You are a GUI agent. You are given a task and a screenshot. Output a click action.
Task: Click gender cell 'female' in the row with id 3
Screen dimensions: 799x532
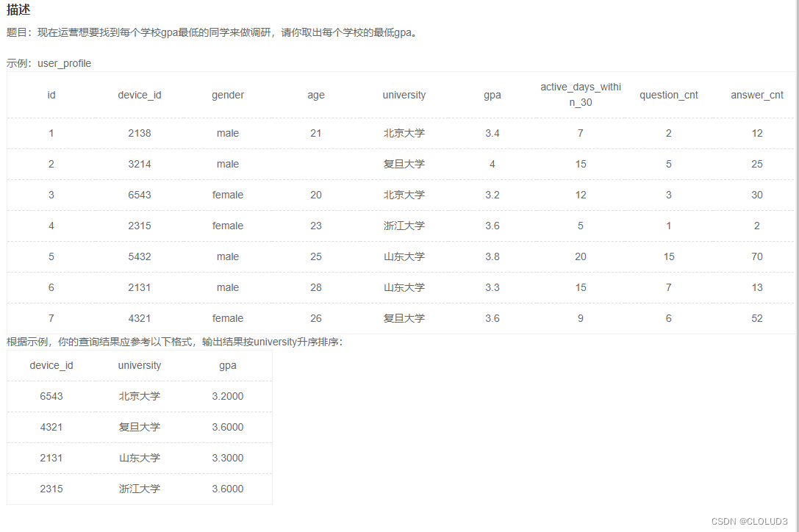[228, 195]
